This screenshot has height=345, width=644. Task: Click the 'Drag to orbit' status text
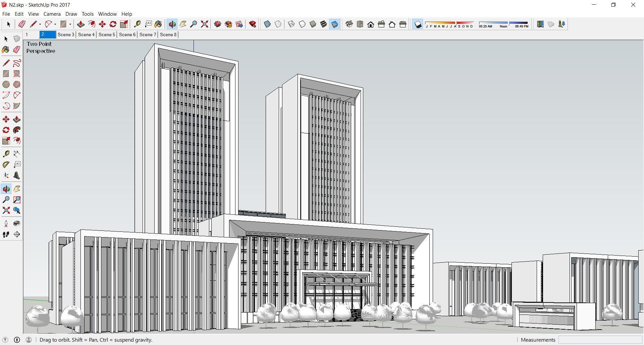[x=96, y=340]
